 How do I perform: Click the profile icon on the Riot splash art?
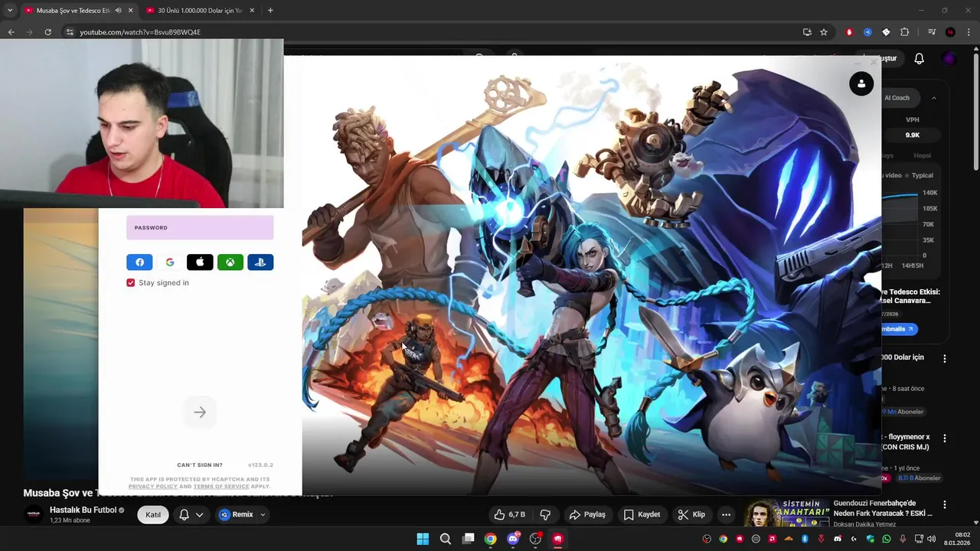click(861, 83)
